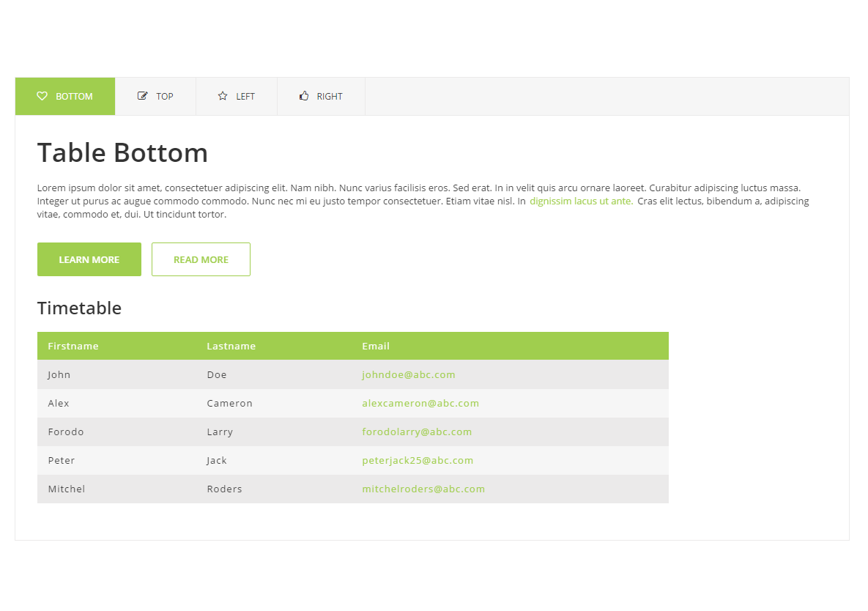Open mitchelroders@abc.com email link

coord(423,489)
